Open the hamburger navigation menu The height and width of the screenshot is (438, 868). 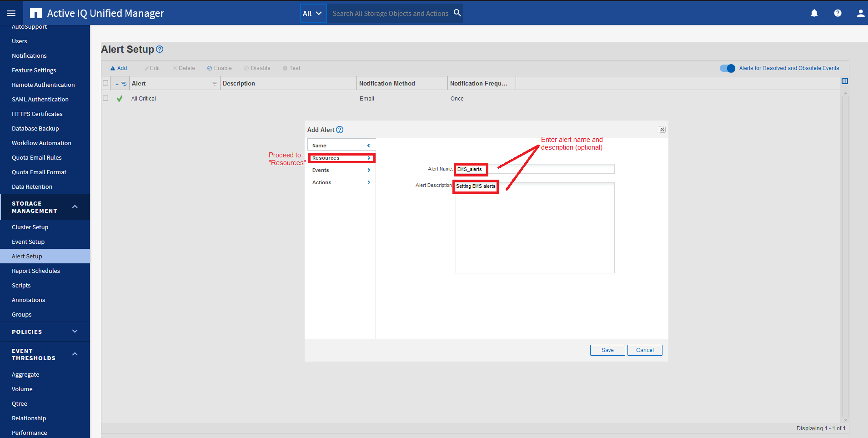(11, 13)
